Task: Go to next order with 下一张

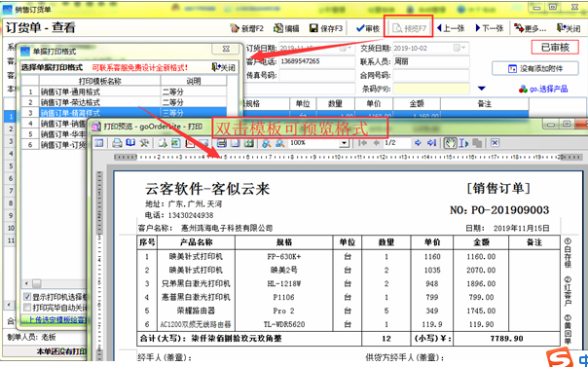Action: [490, 28]
